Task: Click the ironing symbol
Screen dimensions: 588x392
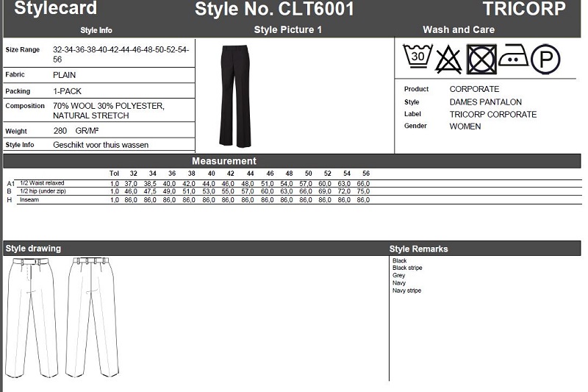Action: click(x=512, y=57)
